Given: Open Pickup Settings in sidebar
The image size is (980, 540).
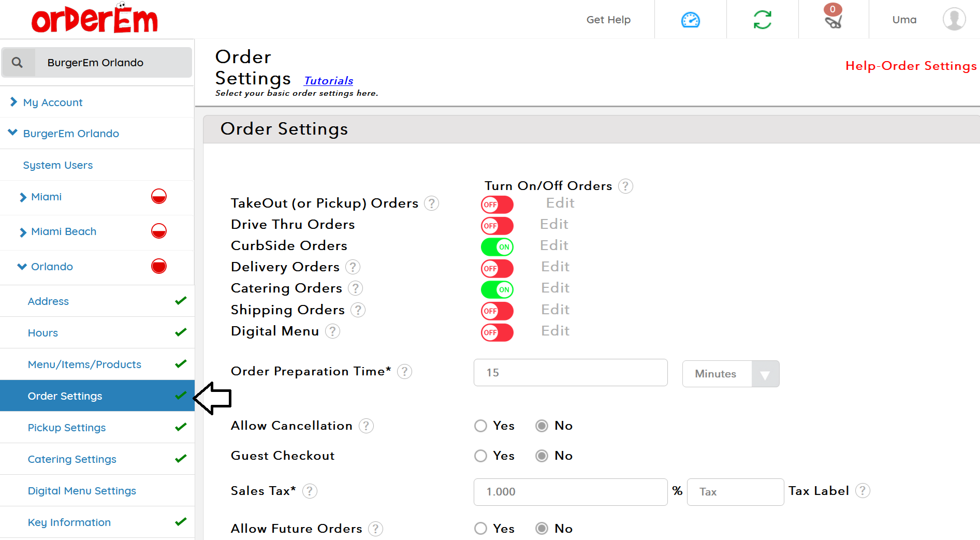Looking at the screenshot, I should 66,428.
